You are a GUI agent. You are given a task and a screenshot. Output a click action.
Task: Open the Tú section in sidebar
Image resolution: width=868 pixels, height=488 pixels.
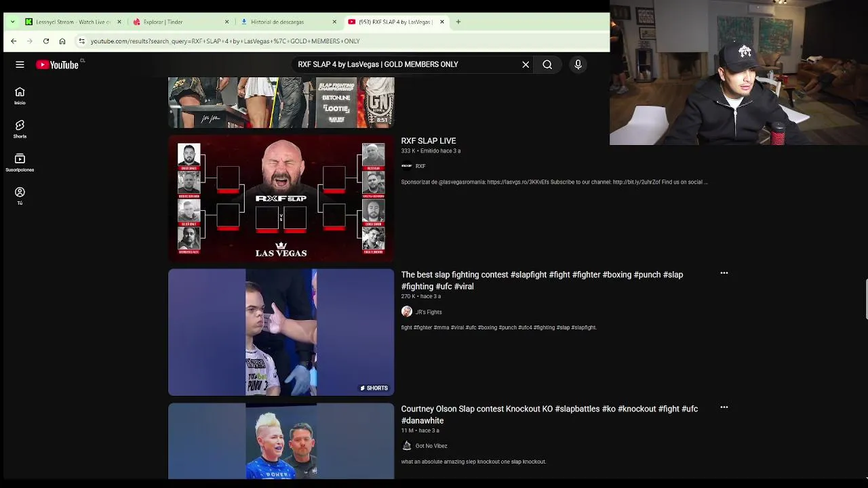tap(20, 195)
